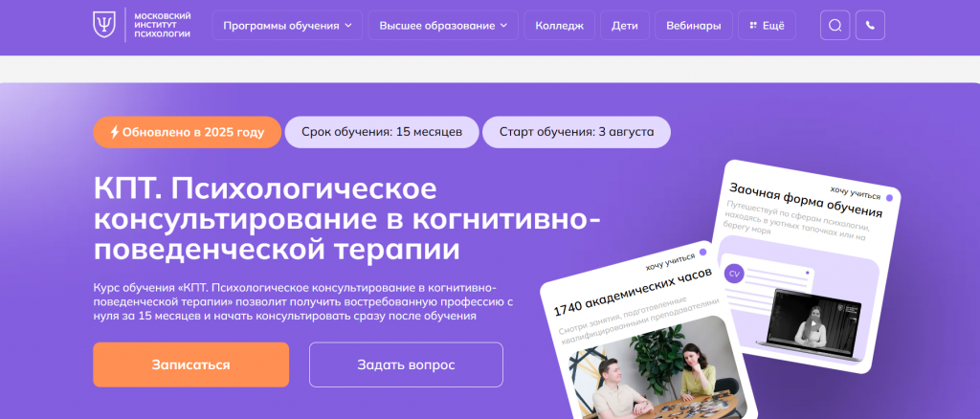Click the Смотри занятия, подготовленные text
This screenshot has height=419, width=980.
tap(640, 320)
